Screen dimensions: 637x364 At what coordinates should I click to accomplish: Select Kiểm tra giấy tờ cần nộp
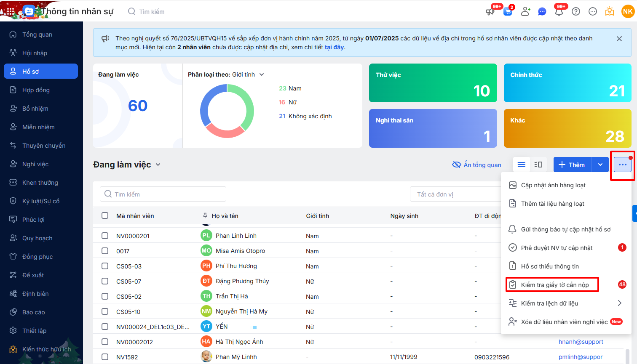tap(554, 285)
